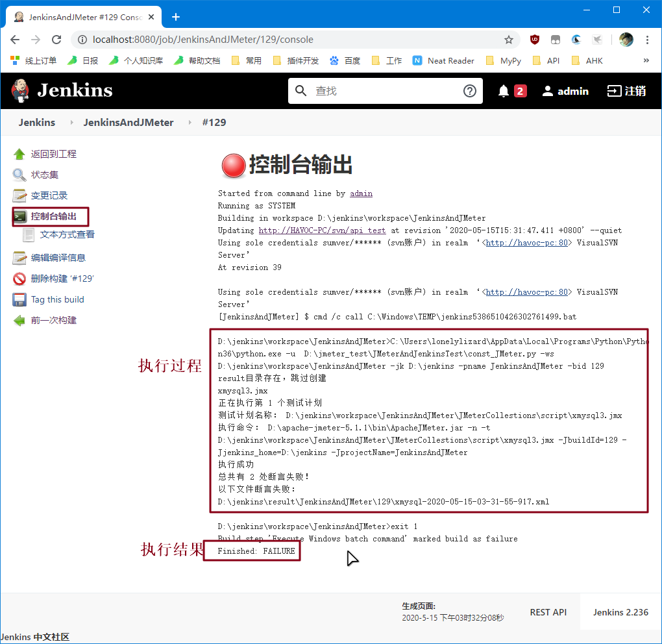Reload the page with refresh icon
The image size is (662, 644).
56,40
